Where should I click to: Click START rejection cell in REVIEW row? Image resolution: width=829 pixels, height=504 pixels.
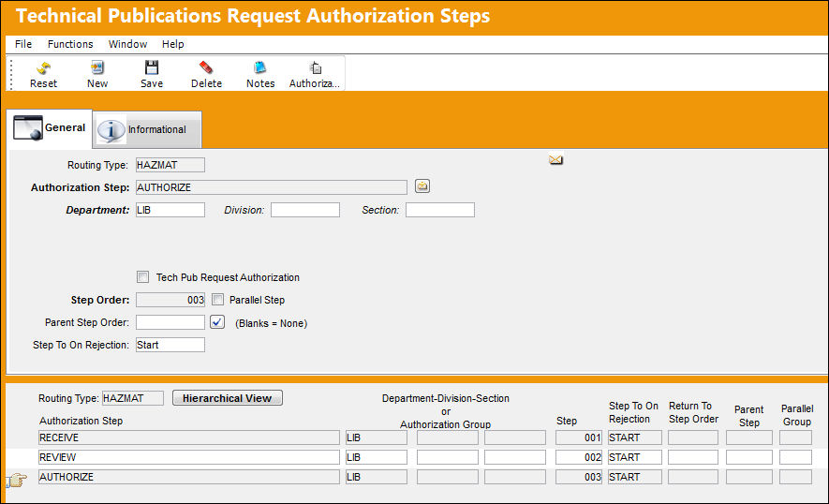point(634,457)
